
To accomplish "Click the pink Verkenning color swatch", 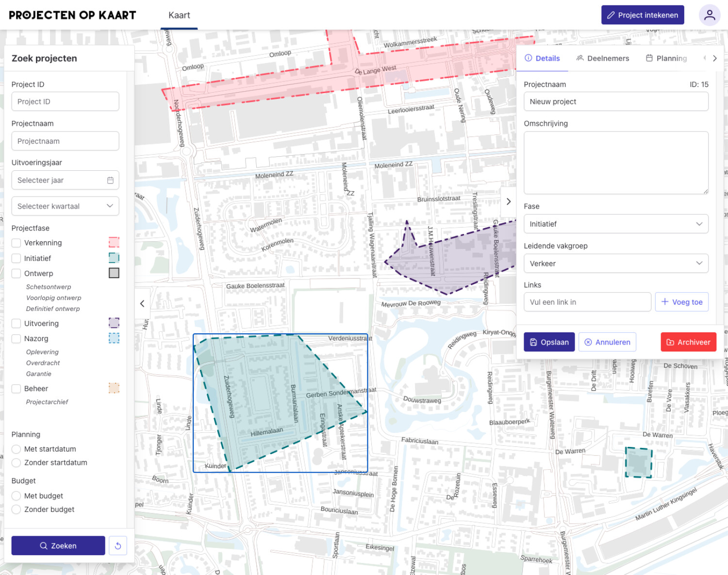I will [114, 242].
